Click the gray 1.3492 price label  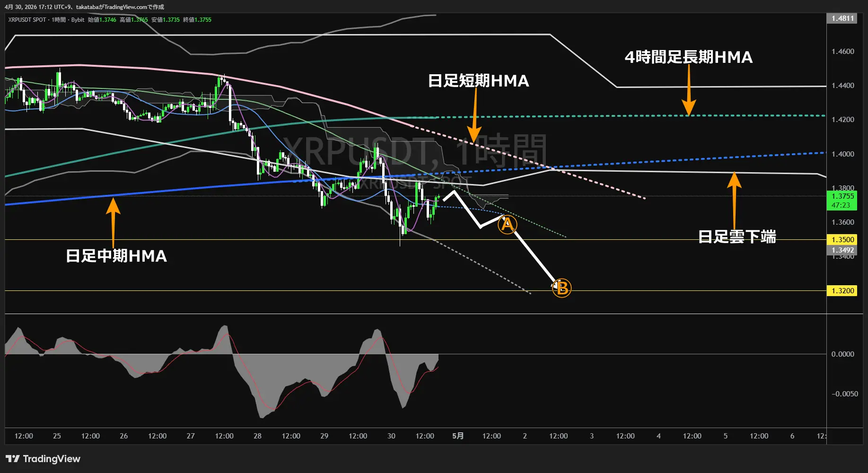[843, 250]
